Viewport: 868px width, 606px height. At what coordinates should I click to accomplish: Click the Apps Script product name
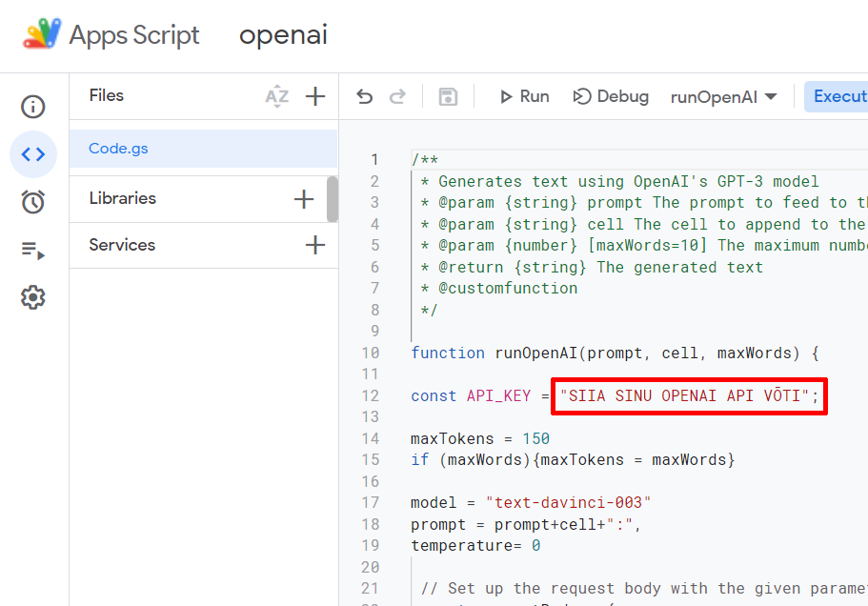134,35
